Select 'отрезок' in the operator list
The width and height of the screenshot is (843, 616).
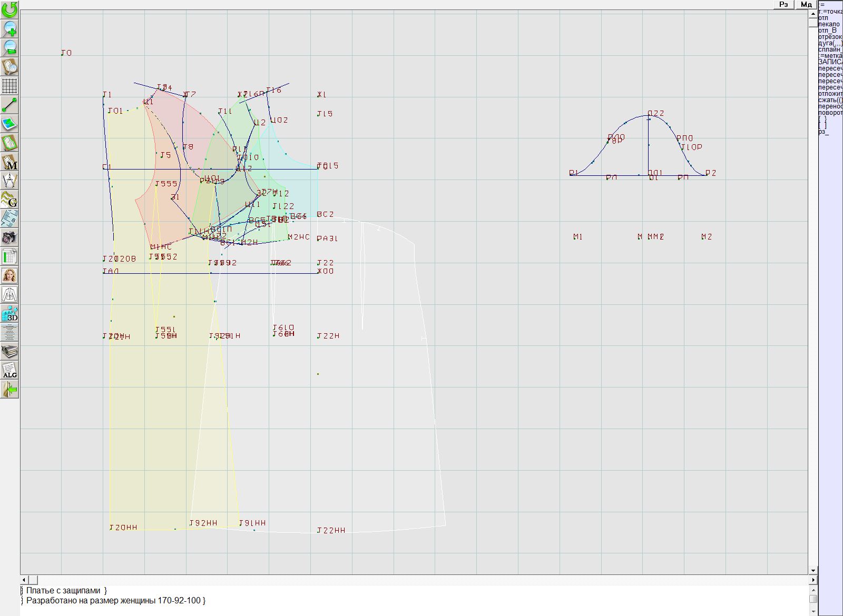[830, 37]
